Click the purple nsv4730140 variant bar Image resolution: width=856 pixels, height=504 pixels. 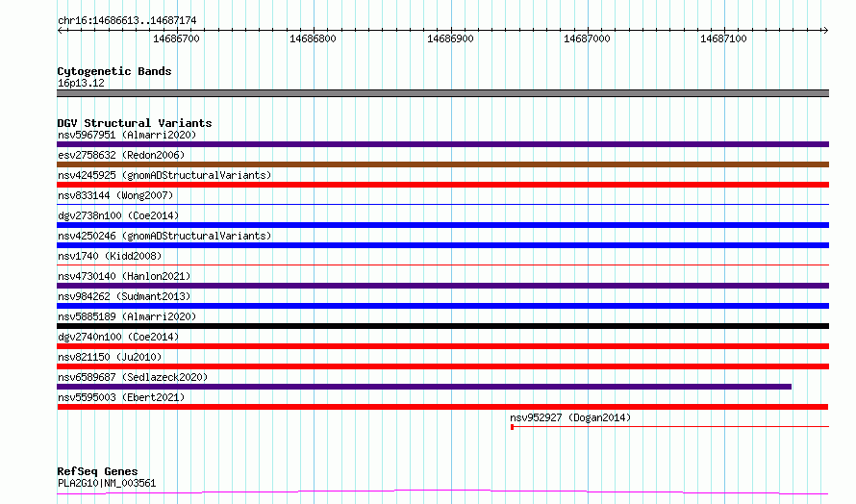(x=442, y=286)
